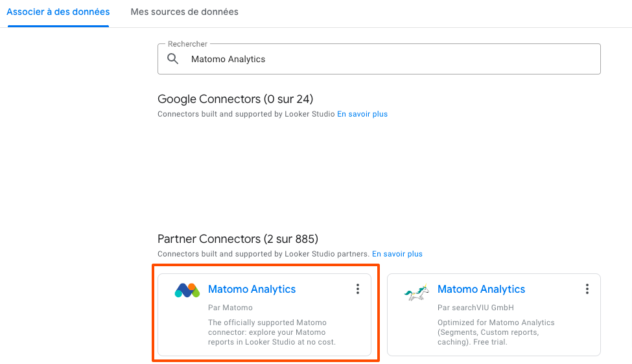Open 'En savoir plus' under Partner Connectors
This screenshot has width=632, height=364.
coord(397,254)
